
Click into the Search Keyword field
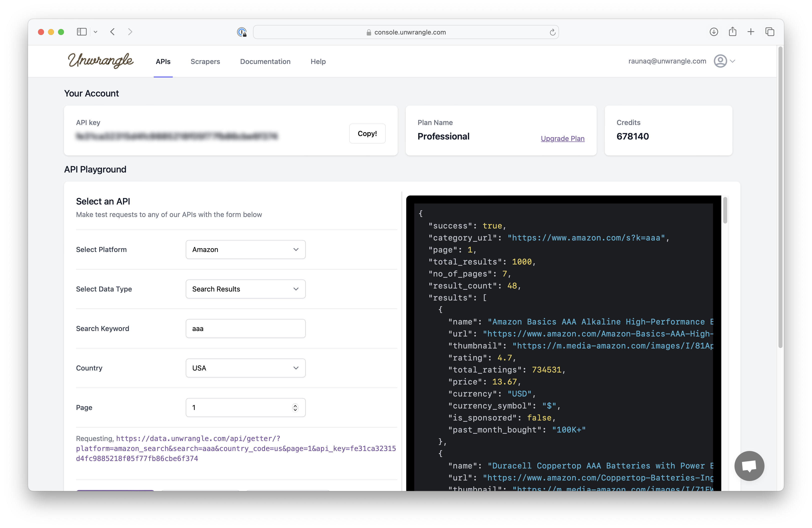pyautogui.click(x=245, y=328)
